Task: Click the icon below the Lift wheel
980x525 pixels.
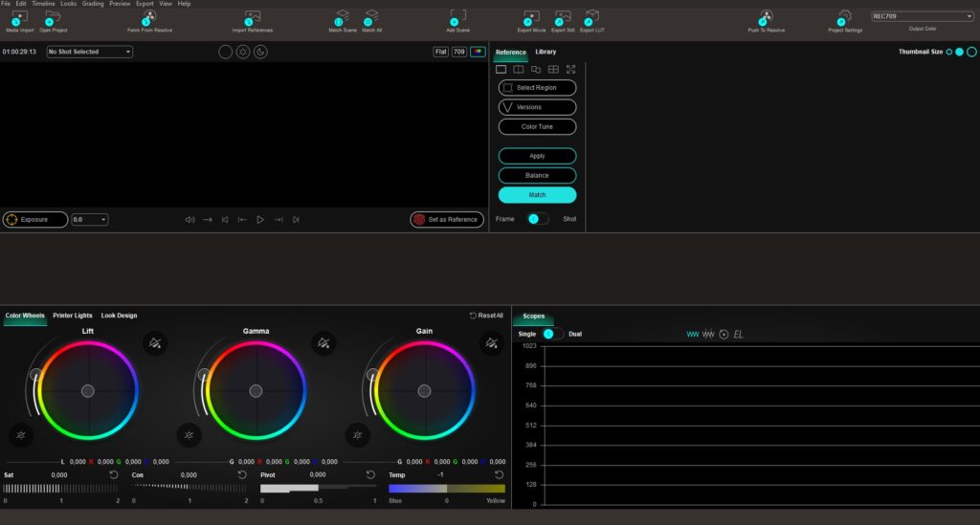Action: 21,435
